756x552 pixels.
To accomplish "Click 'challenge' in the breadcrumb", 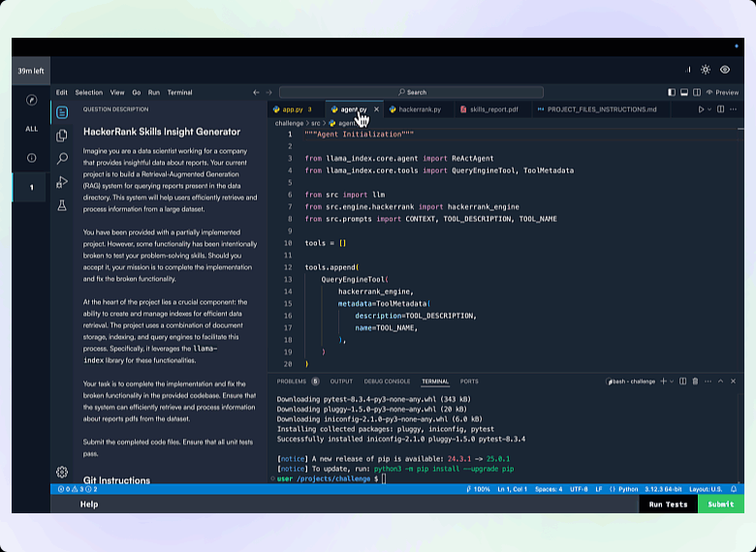I will point(289,123).
